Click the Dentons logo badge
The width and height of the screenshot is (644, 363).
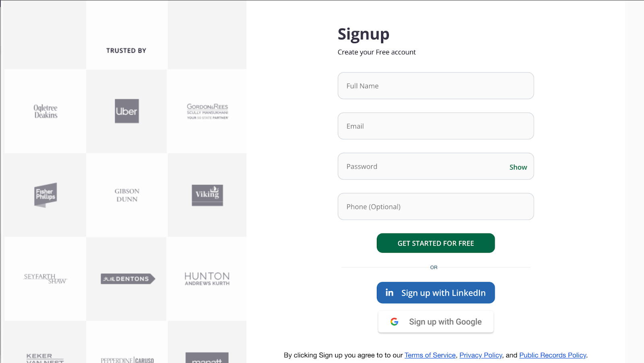[x=128, y=278]
